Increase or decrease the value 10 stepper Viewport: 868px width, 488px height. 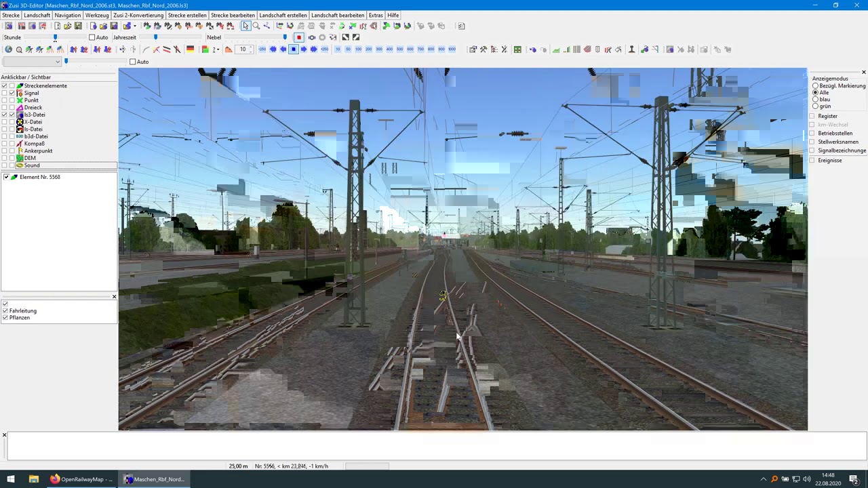251,49
